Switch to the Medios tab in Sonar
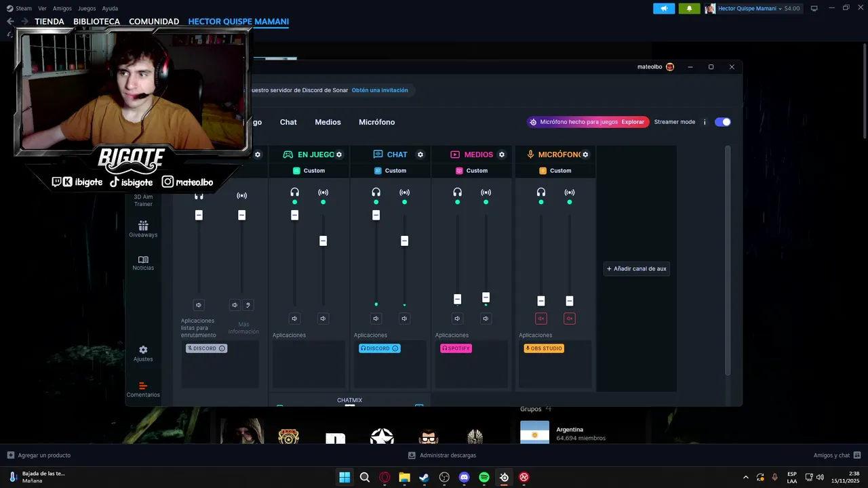The width and height of the screenshot is (868, 488). 328,122
